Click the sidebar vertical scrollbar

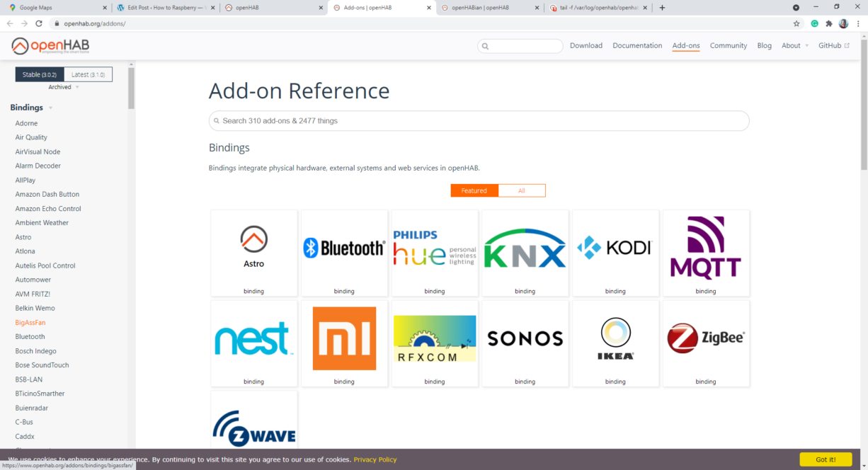point(131,88)
